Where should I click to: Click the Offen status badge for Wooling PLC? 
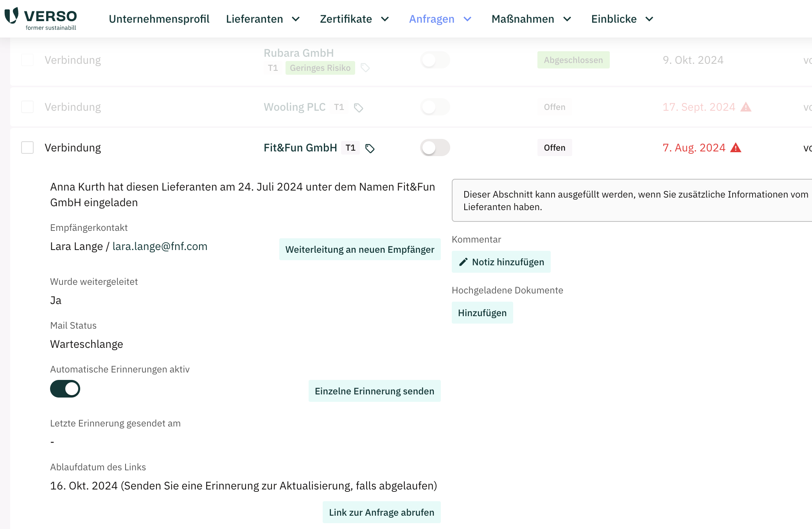(x=555, y=107)
